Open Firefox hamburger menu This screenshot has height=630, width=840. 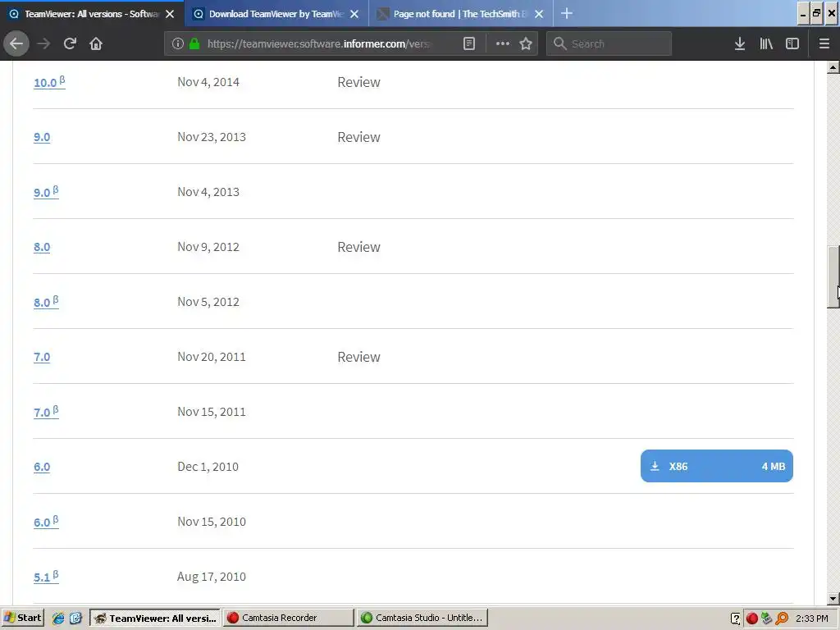(x=824, y=43)
